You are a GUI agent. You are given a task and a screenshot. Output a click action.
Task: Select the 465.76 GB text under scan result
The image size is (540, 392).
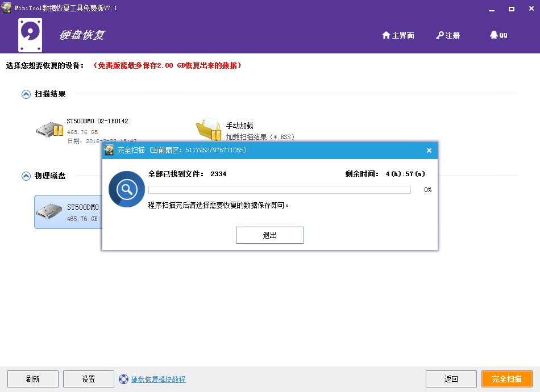coord(82,132)
